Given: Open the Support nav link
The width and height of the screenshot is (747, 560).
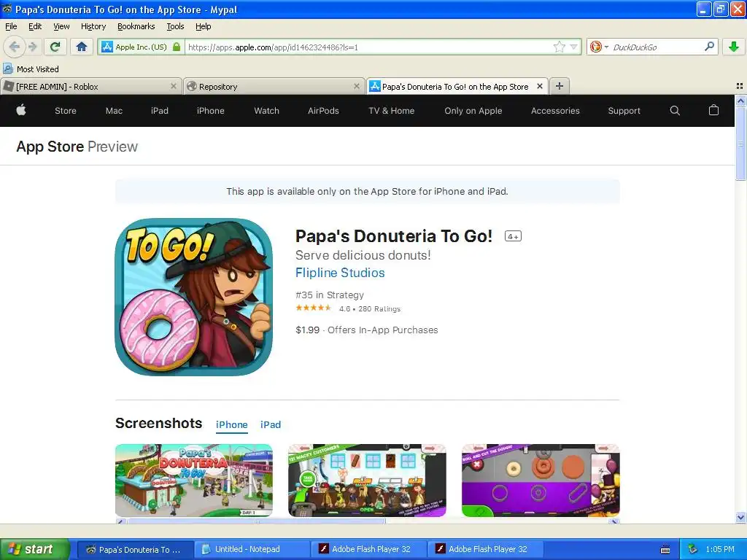Looking at the screenshot, I should coord(624,111).
